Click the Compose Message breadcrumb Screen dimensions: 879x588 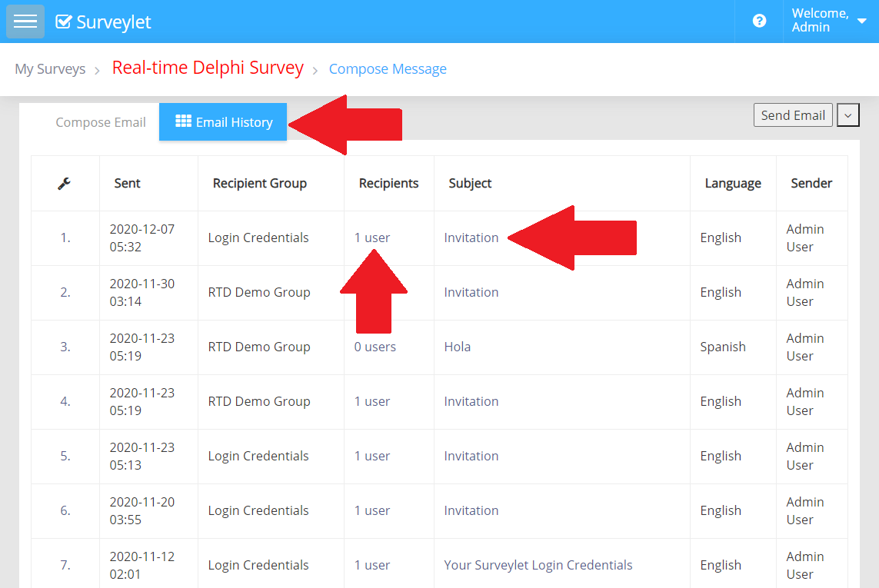tap(388, 69)
